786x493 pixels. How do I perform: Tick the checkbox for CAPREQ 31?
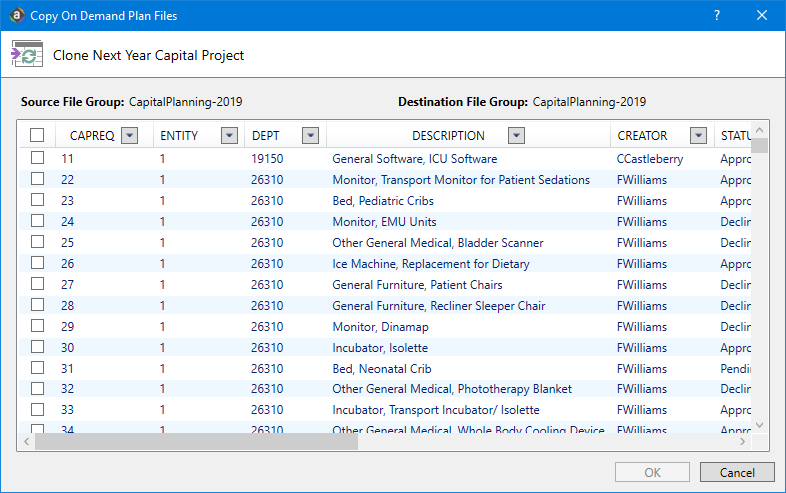coord(37,368)
